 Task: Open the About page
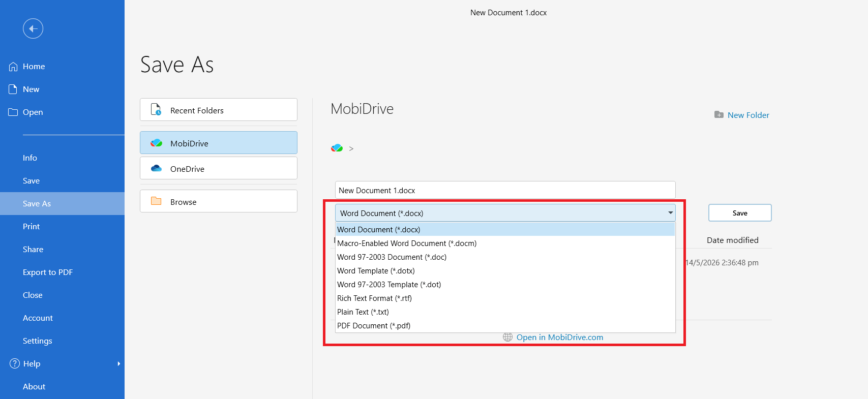click(62, 387)
